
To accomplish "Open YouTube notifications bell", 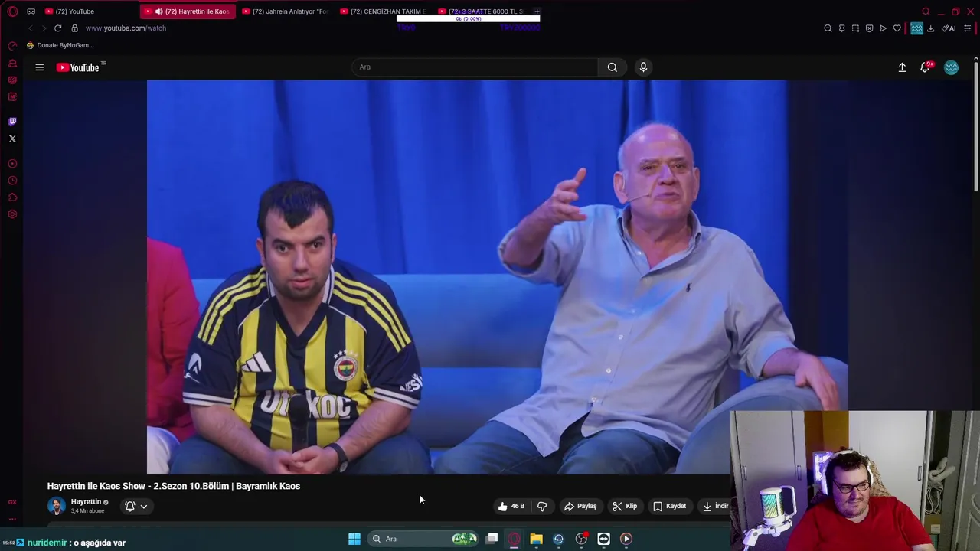I will 925,67.
